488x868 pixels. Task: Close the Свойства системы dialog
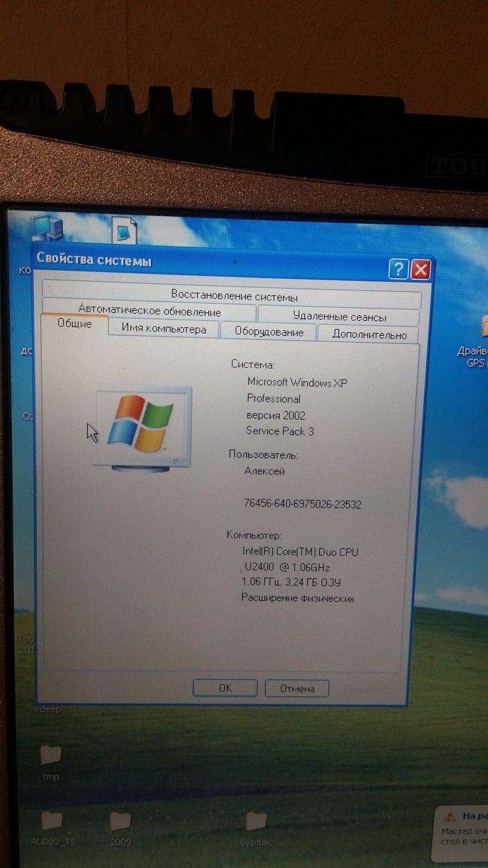tap(421, 270)
